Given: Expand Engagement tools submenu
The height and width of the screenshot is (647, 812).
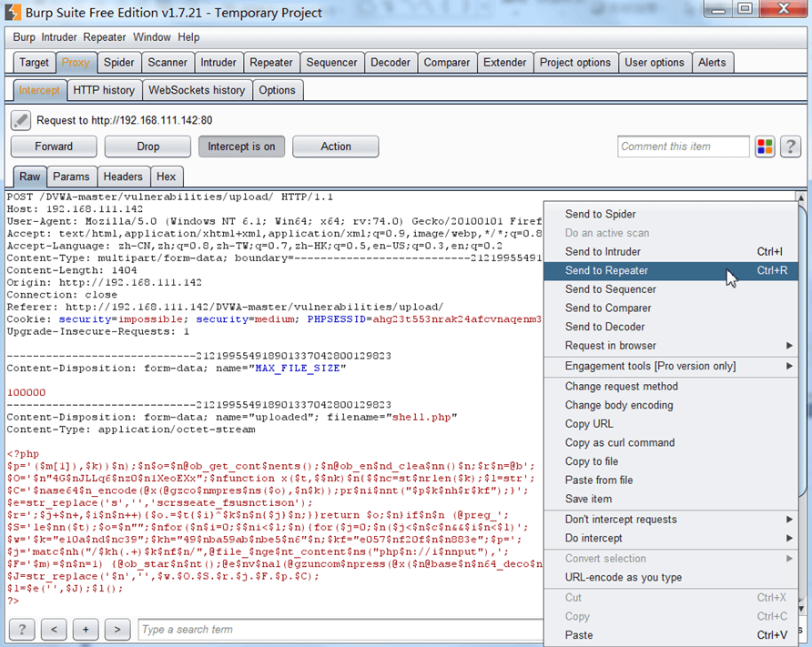Looking at the screenshot, I should (671, 366).
